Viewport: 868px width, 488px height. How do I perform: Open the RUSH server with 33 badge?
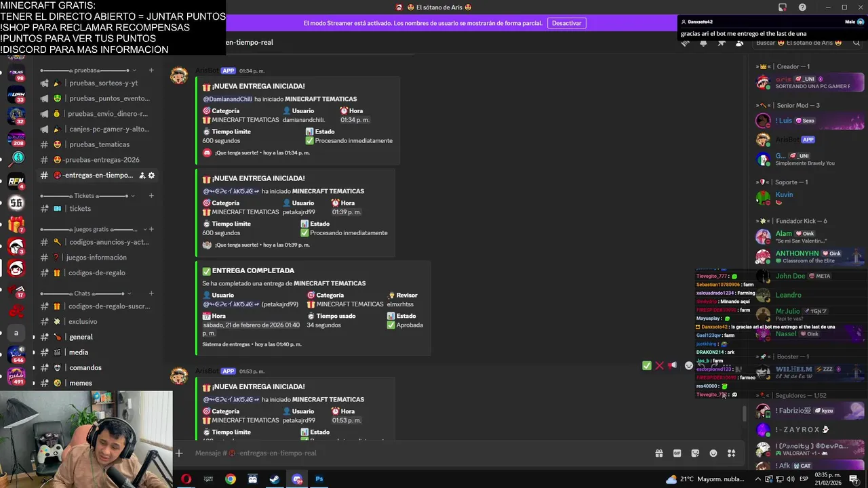(x=16, y=96)
